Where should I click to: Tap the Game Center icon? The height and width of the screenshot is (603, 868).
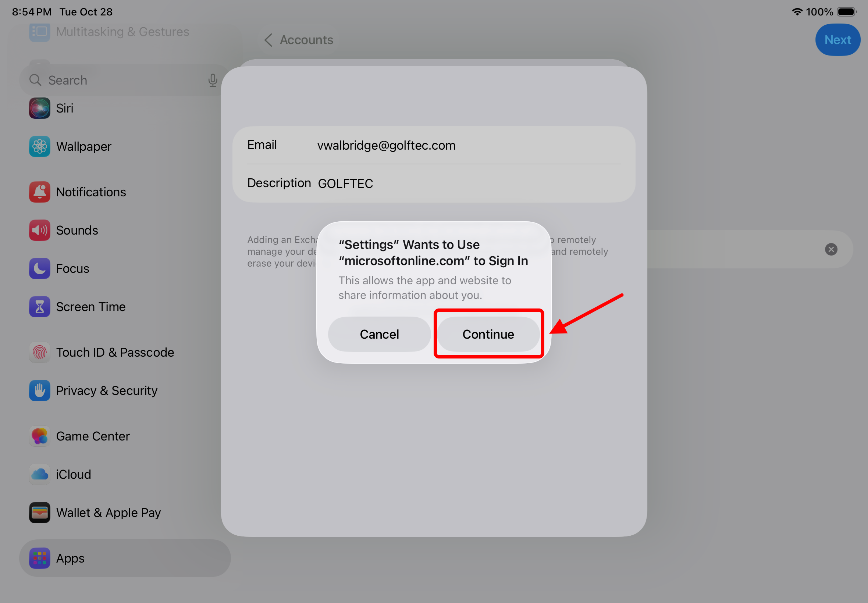[x=40, y=436]
